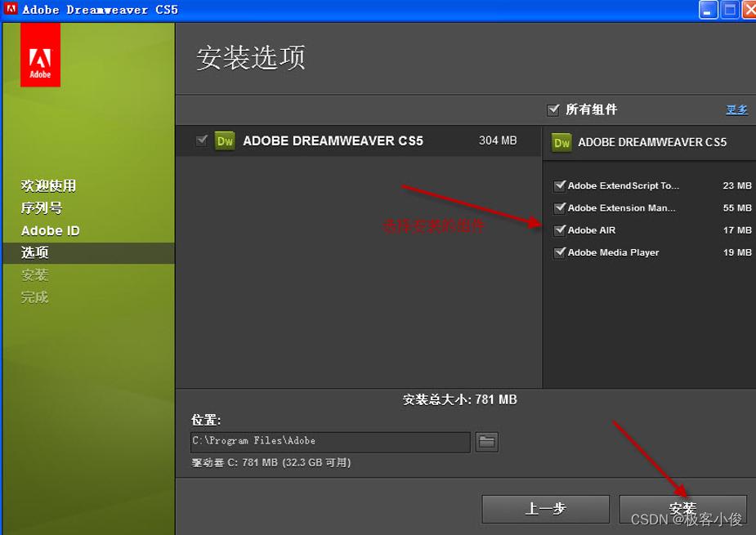The image size is (756, 535).
Task: Uncheck Adobe Extension Manager component
Action: [559, 207]
